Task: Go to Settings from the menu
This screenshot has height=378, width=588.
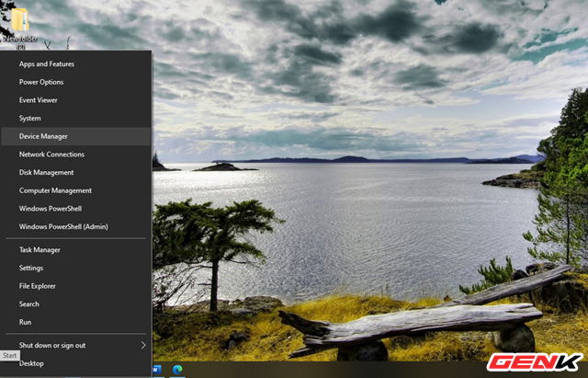Action: (31, 268)
